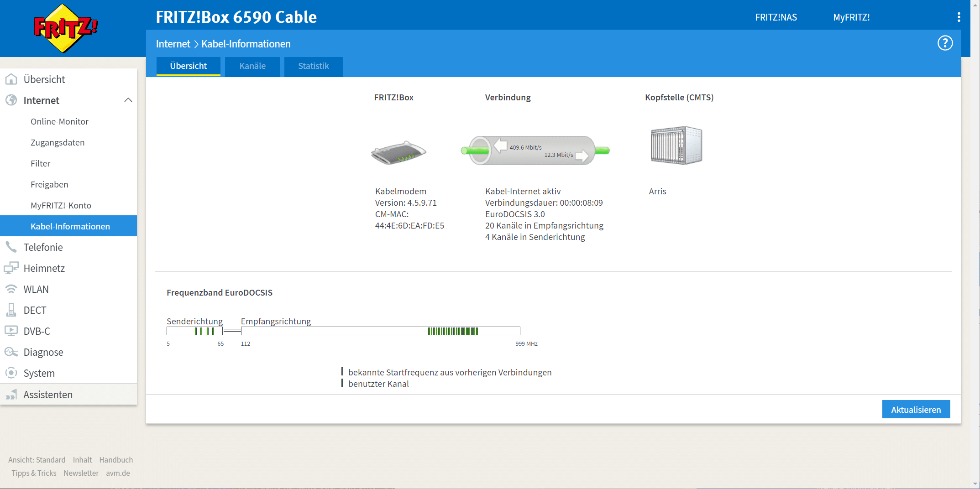
Task: Switch to the Statistik tab
Action: [x=313, y=66]
